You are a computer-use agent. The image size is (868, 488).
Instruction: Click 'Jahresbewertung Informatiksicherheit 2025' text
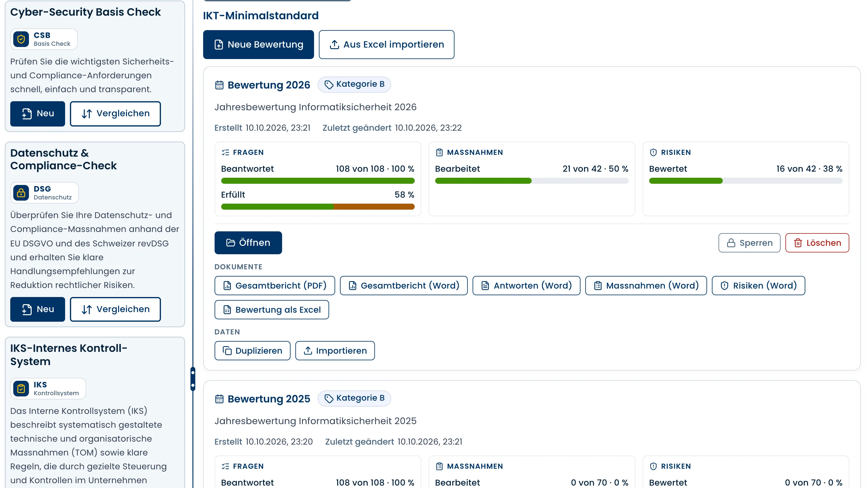coord(315,421)
